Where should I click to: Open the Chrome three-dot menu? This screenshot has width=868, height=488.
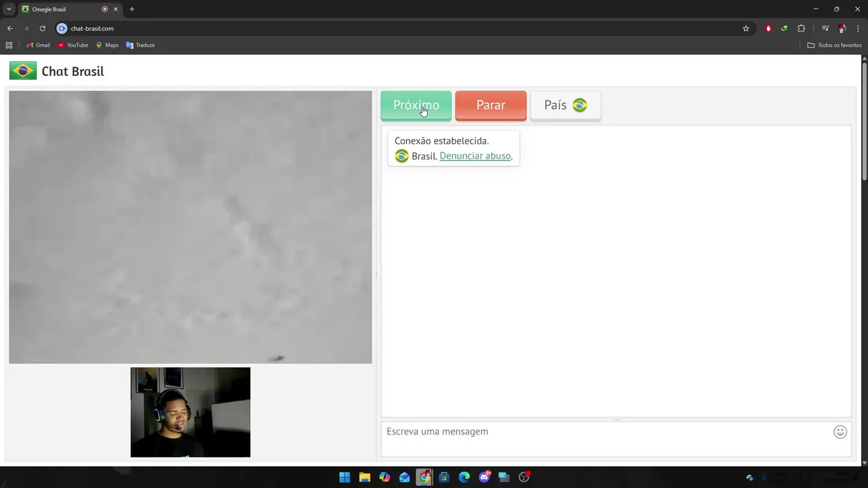tap(858, 28)
